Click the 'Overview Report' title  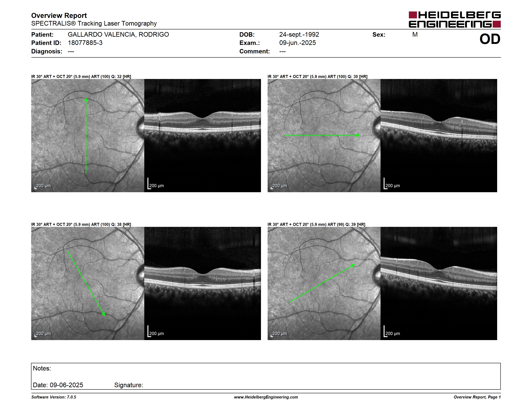59,16
